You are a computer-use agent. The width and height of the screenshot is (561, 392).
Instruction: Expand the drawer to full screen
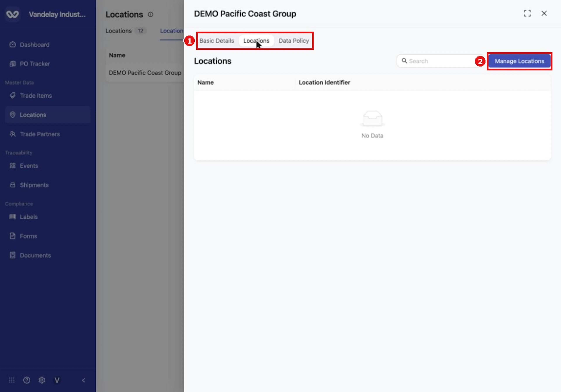(527, 13)
